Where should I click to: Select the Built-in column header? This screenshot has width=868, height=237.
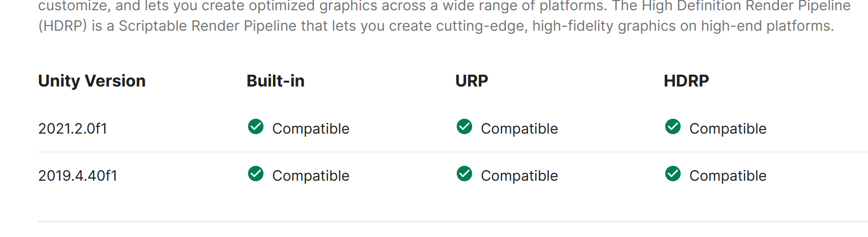click(276, 81)
